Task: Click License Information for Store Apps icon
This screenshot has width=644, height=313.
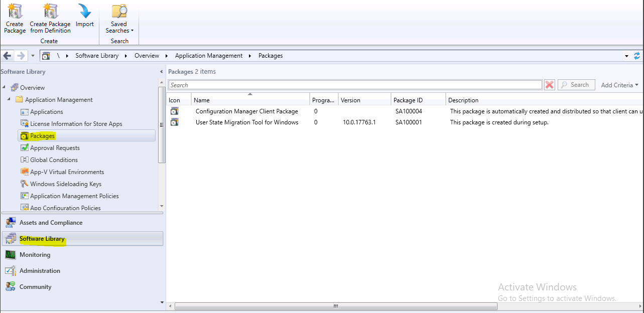Action: [x=24, y=123]
